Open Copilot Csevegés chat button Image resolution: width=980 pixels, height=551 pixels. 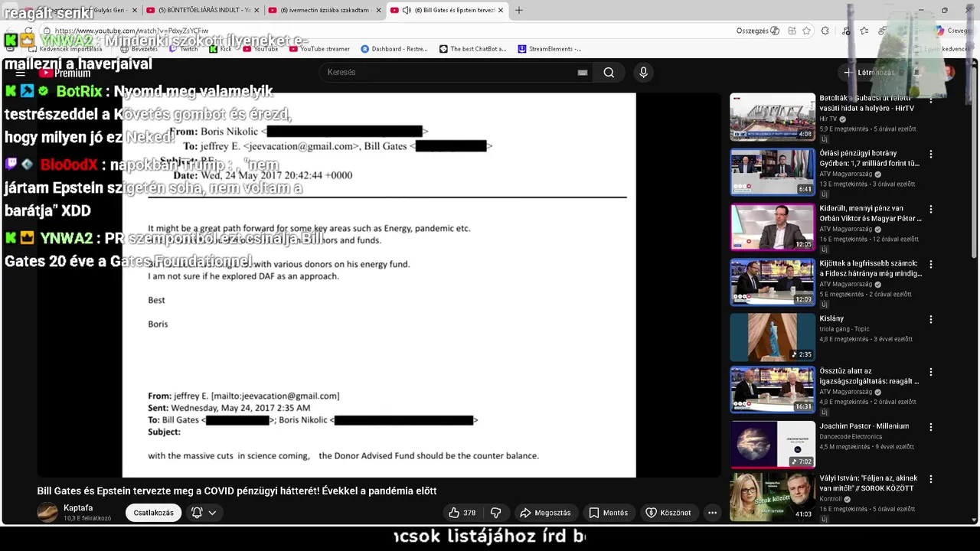pyautogui.click(x=955, y=31)
